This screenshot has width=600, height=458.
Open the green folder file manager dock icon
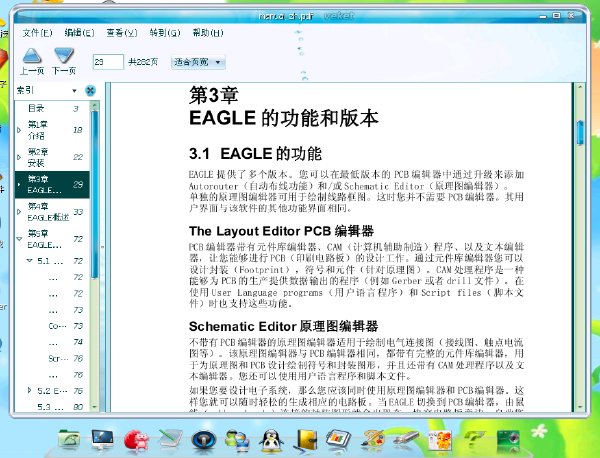(69, 438)
